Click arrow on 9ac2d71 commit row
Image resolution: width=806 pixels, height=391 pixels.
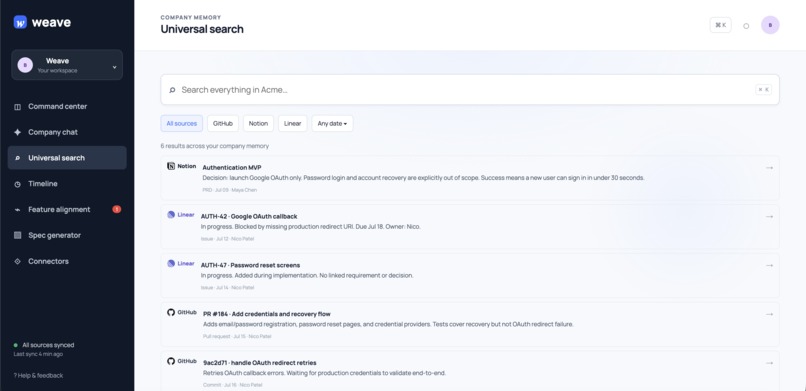tap(769, 363)
